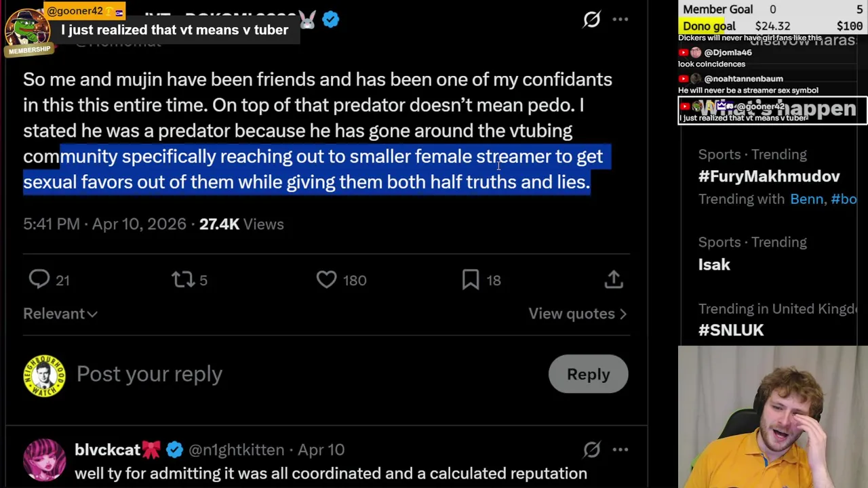
Task: Click the 27.4K Views count
Action: [x=241, y=224]
